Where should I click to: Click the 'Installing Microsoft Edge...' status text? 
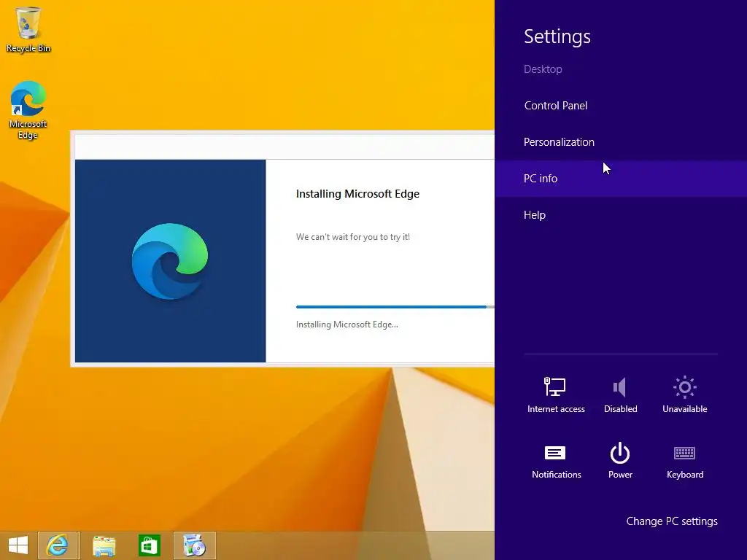point(347,324)
